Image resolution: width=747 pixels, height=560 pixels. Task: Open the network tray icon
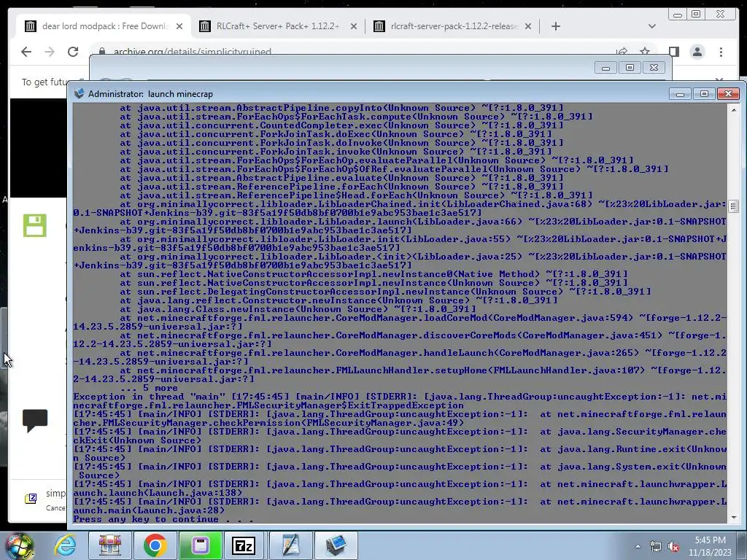[x=656, y=547]
